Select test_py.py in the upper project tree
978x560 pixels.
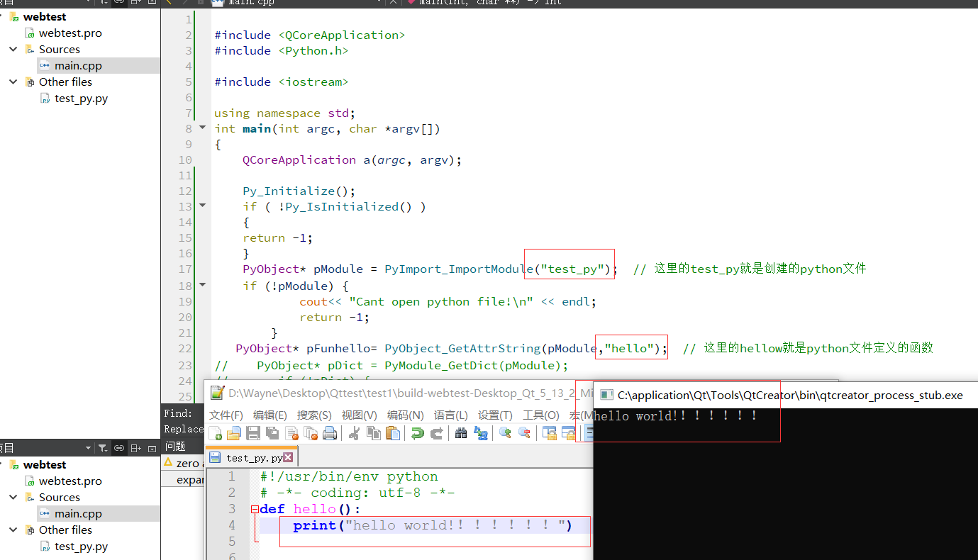tap(80, 98)
